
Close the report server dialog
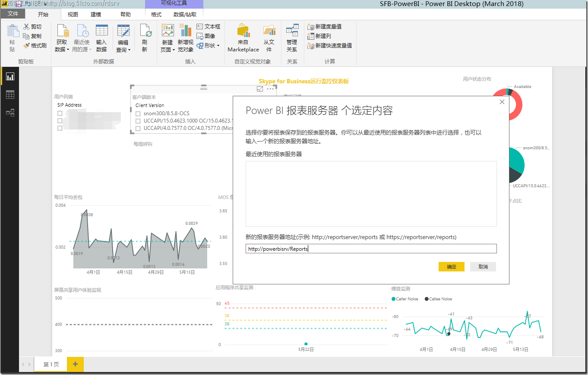click(502, 102)
